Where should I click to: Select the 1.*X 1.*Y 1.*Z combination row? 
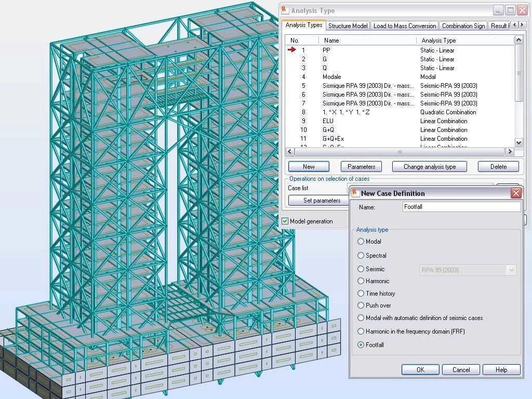click(x=400, y=112)
